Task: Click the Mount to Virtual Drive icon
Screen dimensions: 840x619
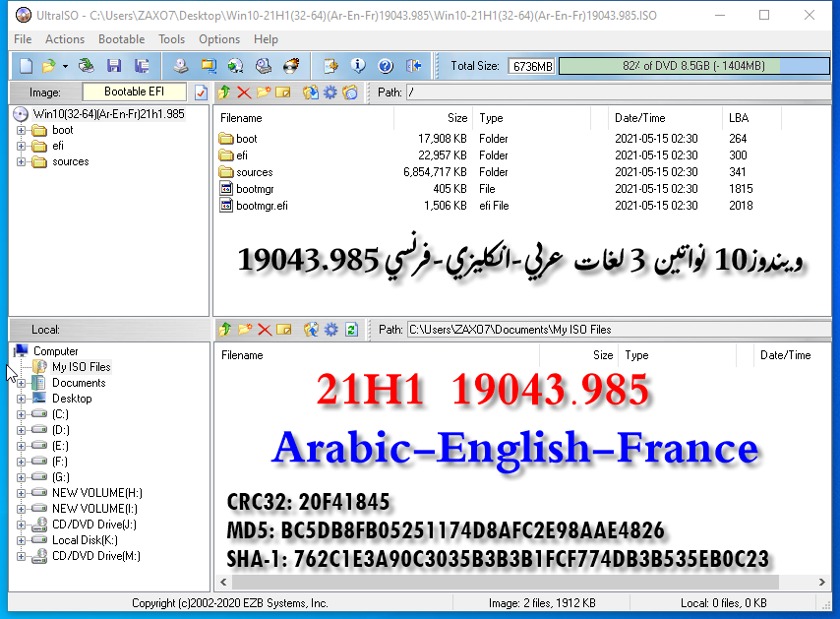Action: pos(263,66)
